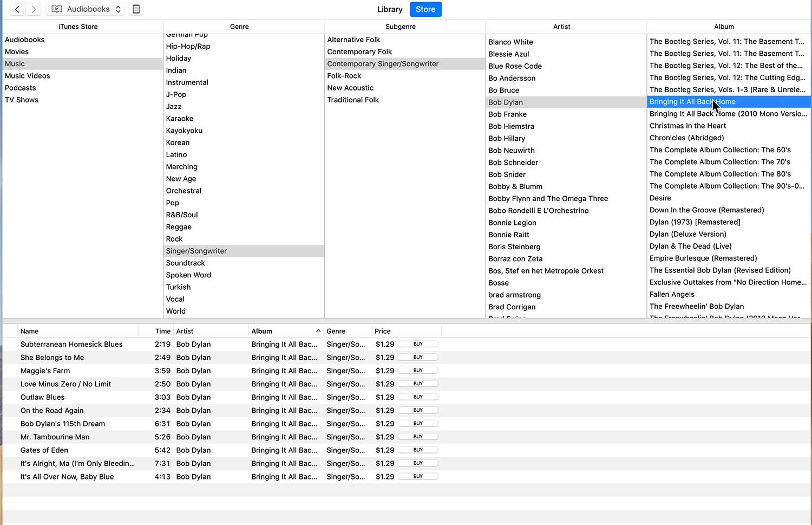Select TV Shows in iTunes Store column
The height and width of the screenshot is (525, 812).
tap(82, 100)
